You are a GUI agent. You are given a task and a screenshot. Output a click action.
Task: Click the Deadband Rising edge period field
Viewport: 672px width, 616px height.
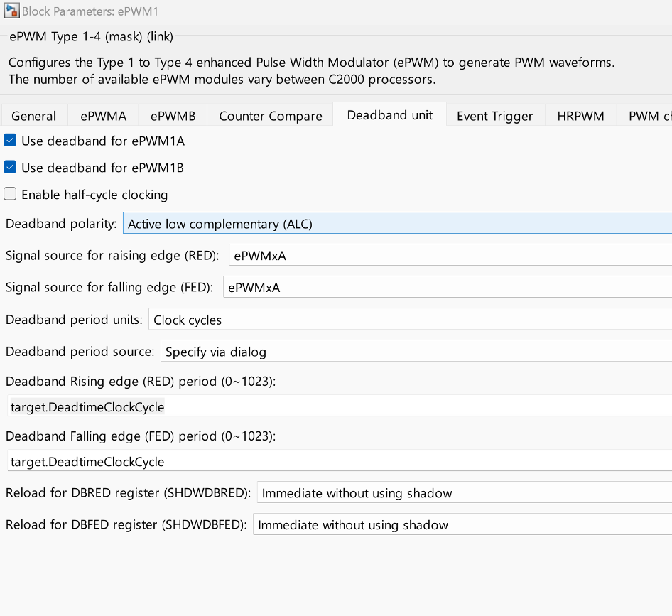pos(338,407)
